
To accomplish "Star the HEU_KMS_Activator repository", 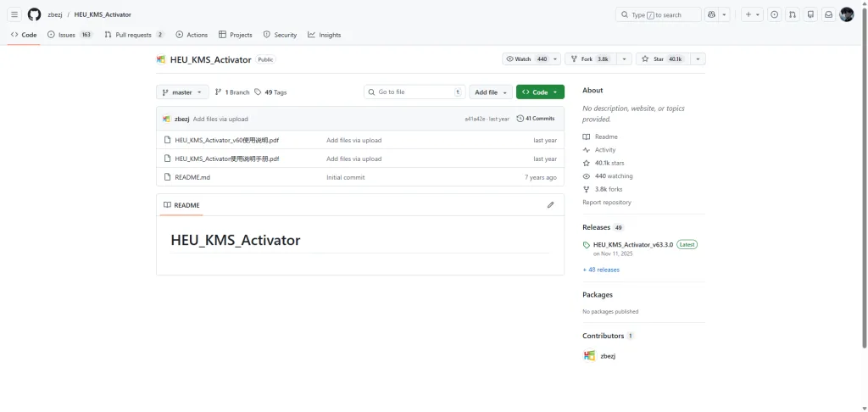I will (x=662, y=59).
